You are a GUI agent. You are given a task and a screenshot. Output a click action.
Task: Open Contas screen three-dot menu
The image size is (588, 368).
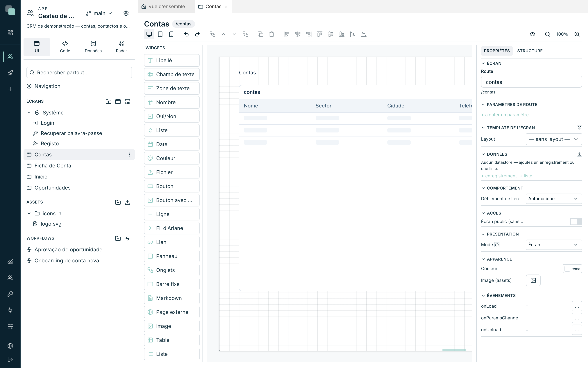(129, 155)
